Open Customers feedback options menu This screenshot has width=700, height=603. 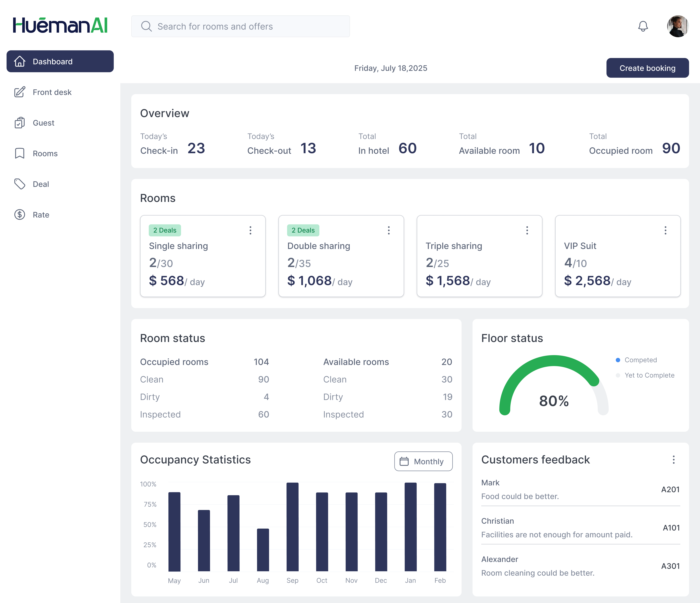pos(673,459)
